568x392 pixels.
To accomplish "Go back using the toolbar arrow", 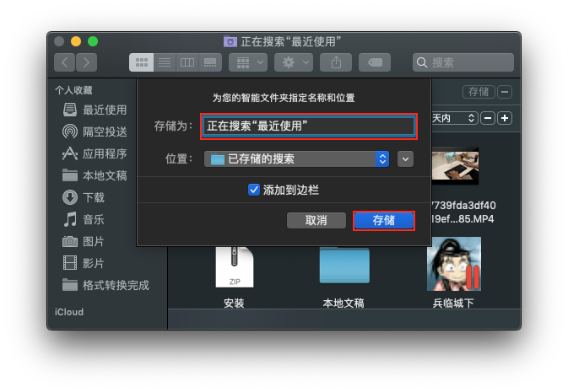I will pos(65,62).
